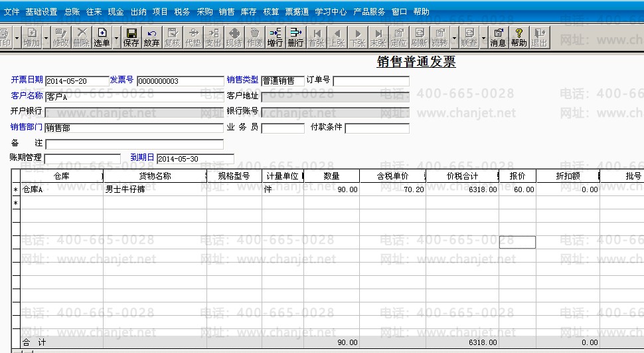The height and width of the screenshot is (353, 644).
Task: Click the 销售部门 field showing 销售部
Action: pyautogui.click(x=134, y=128)
